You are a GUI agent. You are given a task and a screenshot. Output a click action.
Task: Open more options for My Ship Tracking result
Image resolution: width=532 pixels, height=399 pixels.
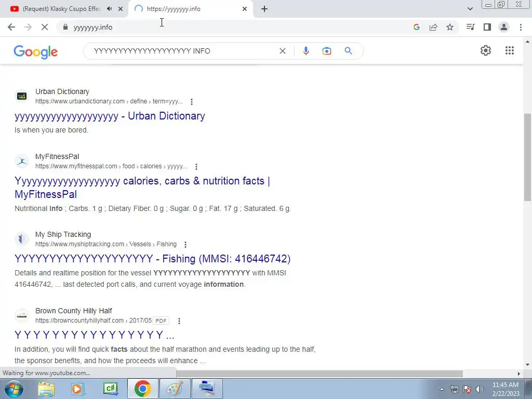click(185, 244)
